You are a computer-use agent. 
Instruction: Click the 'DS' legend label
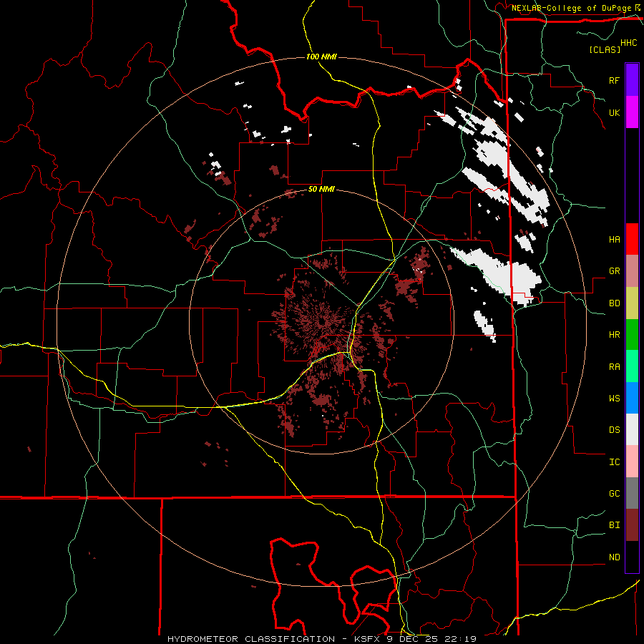pyautogui.click(x=614, y=430)
